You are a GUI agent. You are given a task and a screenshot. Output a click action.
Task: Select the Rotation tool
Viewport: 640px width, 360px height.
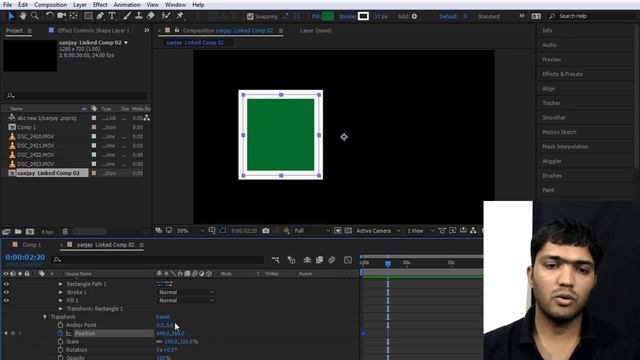49,16
